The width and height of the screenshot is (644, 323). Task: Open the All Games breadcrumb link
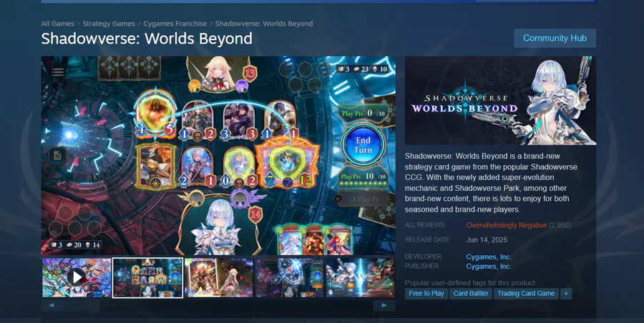[x=57, y=24]
